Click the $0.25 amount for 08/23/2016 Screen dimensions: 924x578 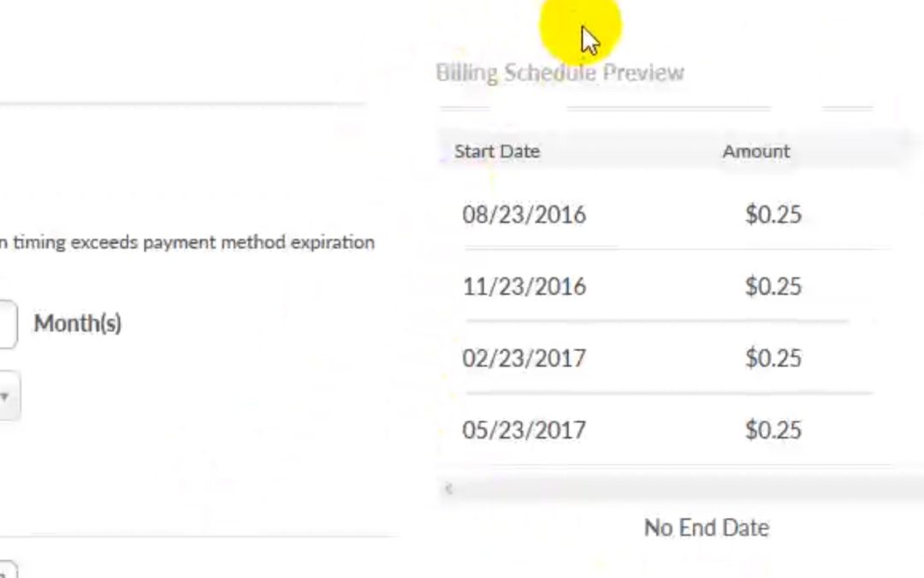click(x=773, y=215)
